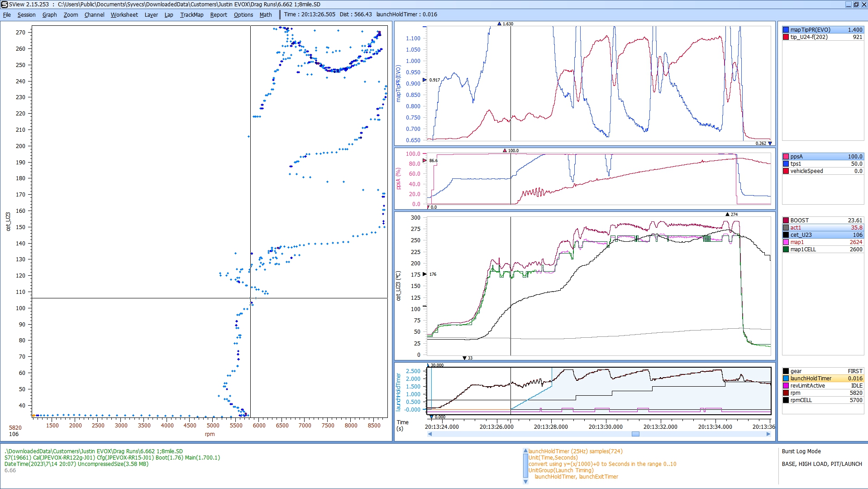Viewport: 868px width, 489px height.
Task: Click the launchHoldTimer blue legend box
Action: (786, 379)
